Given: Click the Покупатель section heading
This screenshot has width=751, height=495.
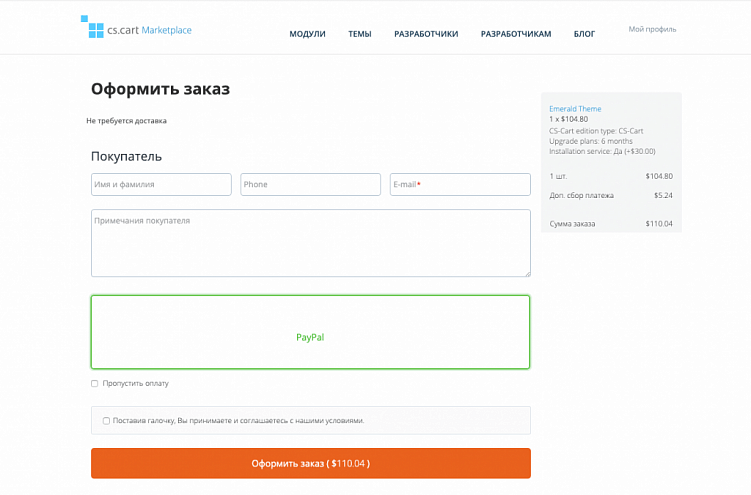Looking at the screenshot, I should [x=126, y=157].
